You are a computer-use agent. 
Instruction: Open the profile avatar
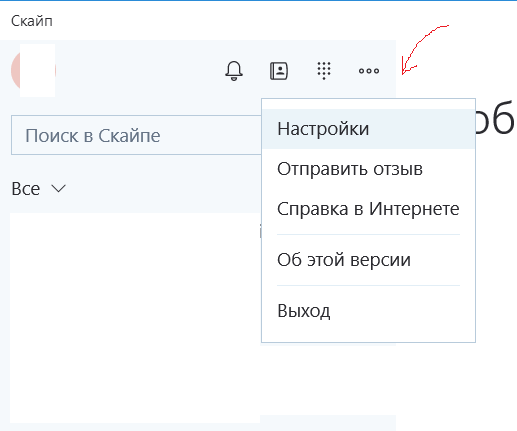[33, 71]
